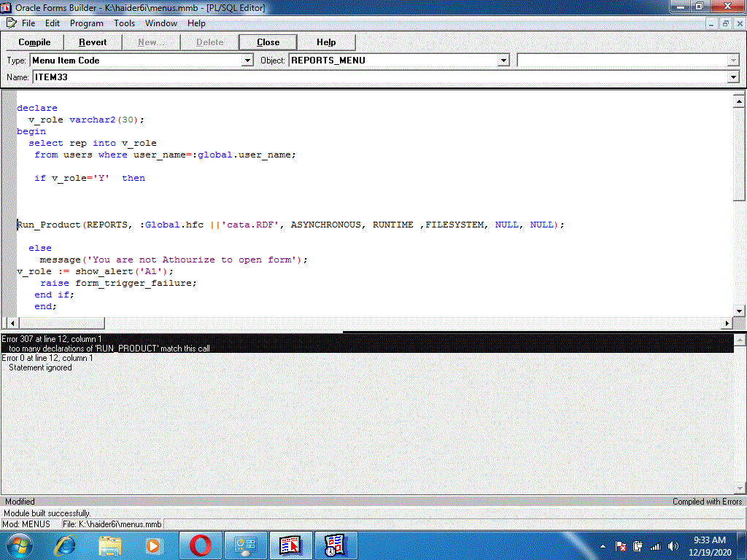Click the horizontal scroll-right arrow of code editor
Viewport: 747px width, 560px height.
tap(727, 323)
